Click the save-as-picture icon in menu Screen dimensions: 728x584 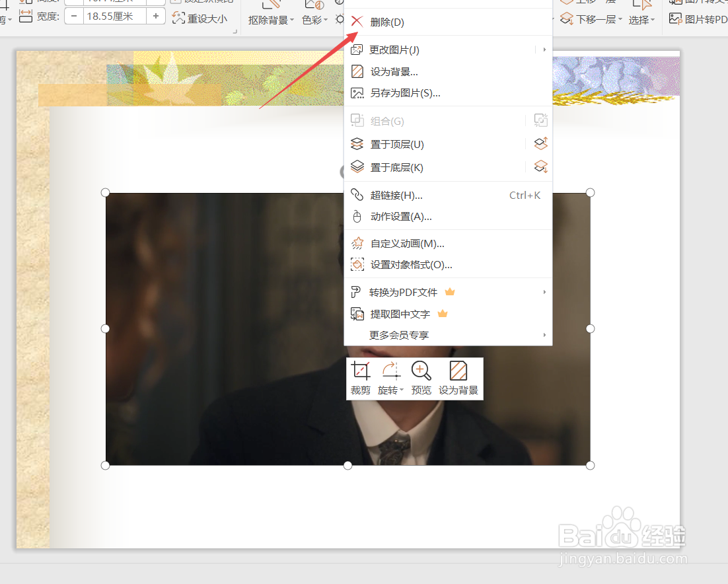[357, 93]
